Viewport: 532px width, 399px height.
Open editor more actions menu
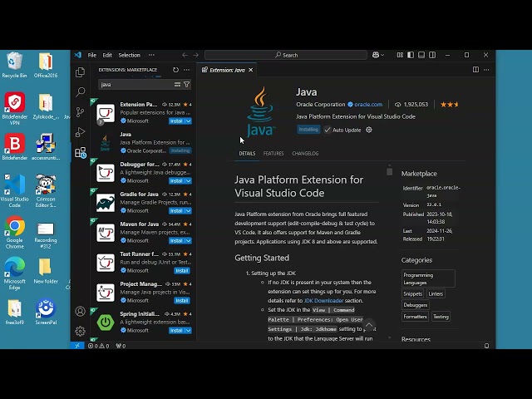[x=486, y=70]
